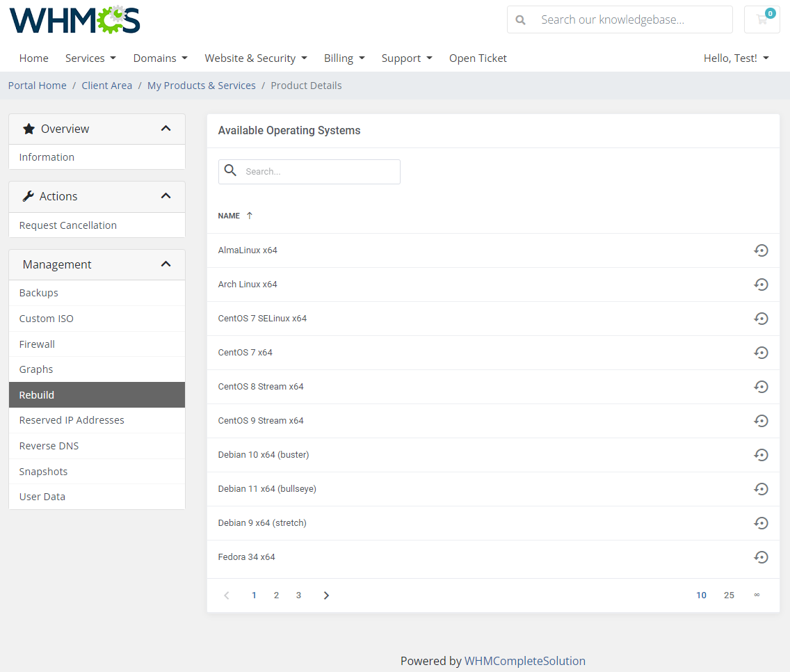This screenshot has height=672, width=790.
Task: Open Reserved IP Addresses page
Action: click(x=97, y=420)
